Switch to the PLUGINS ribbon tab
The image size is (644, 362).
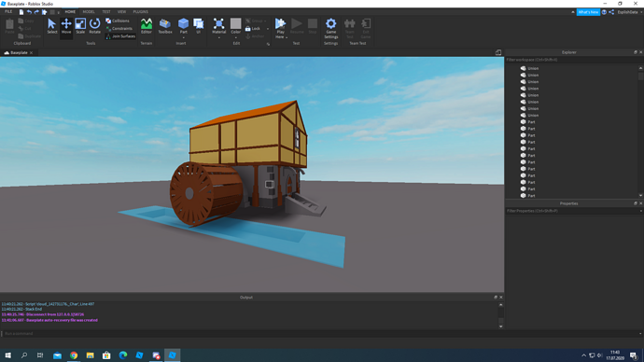click(140, 12)
